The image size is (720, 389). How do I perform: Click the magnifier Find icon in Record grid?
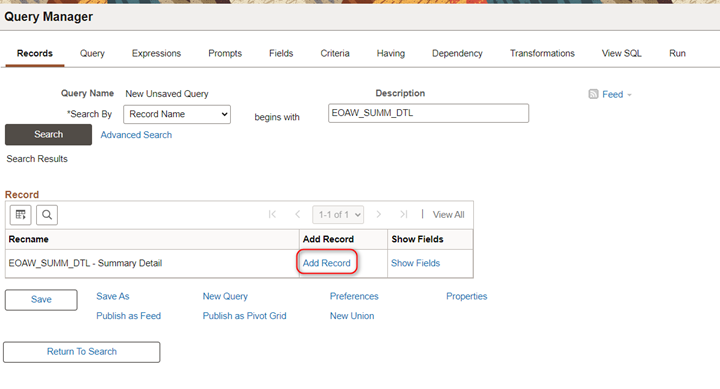(47, 214)
